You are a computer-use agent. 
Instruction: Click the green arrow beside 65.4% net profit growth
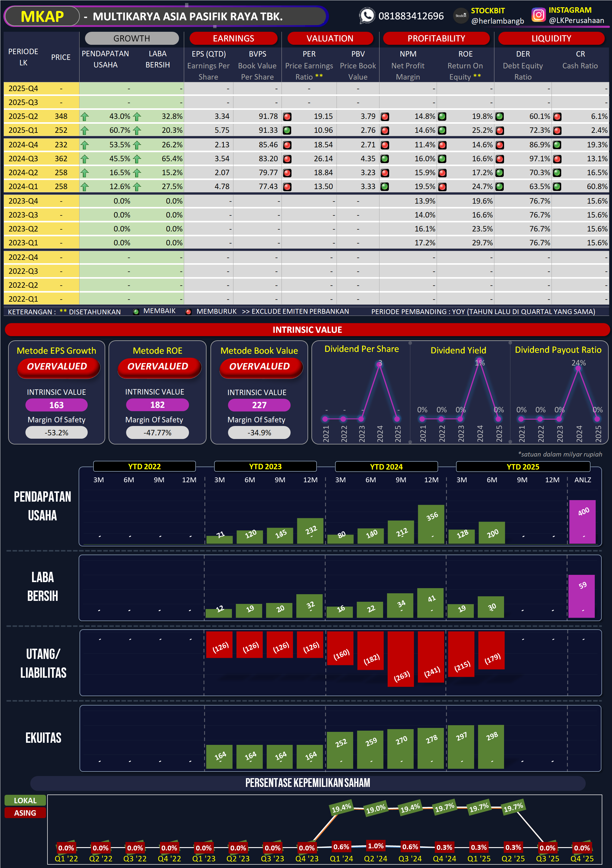[137, 159]
